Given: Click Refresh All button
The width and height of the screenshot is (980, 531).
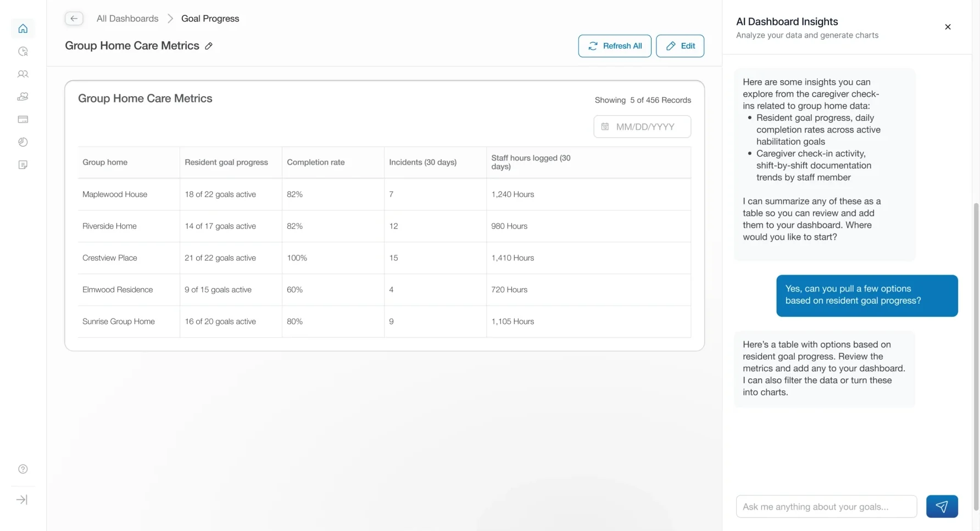Looking at the screenshot, I should 615,46.
